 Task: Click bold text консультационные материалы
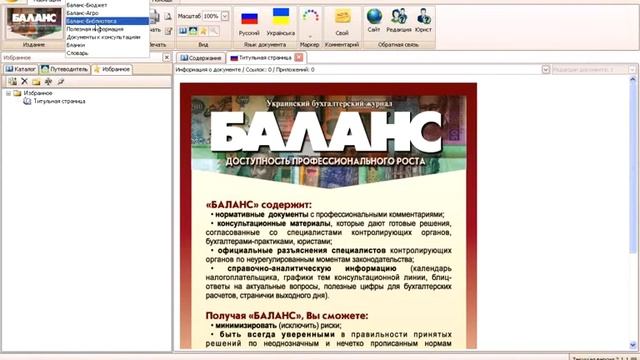pos(274,223)
